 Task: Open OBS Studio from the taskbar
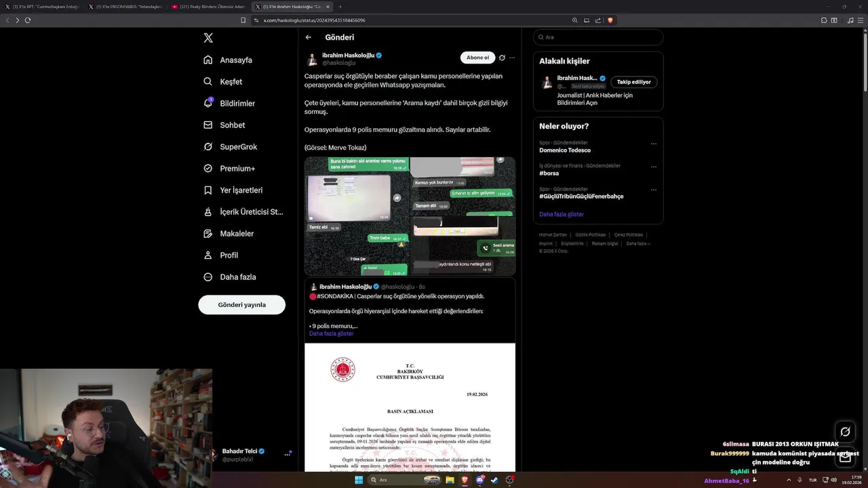click(510, 480)
